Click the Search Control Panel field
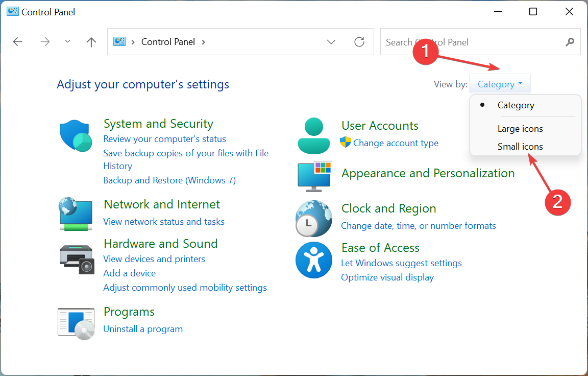Screen dimensions: 588x376 [x=472, y=42]
